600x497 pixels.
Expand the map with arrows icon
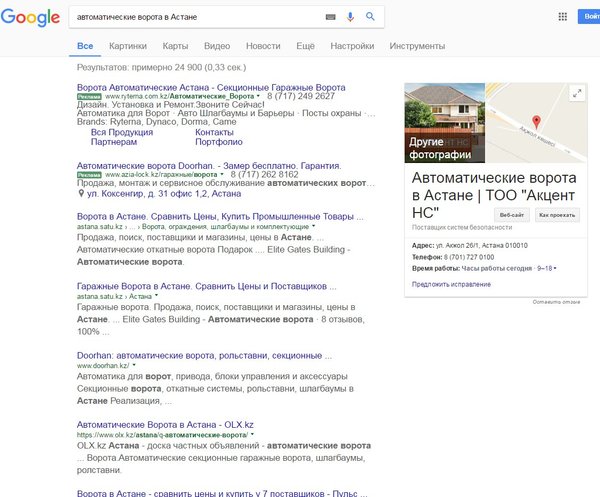point(576,93)
